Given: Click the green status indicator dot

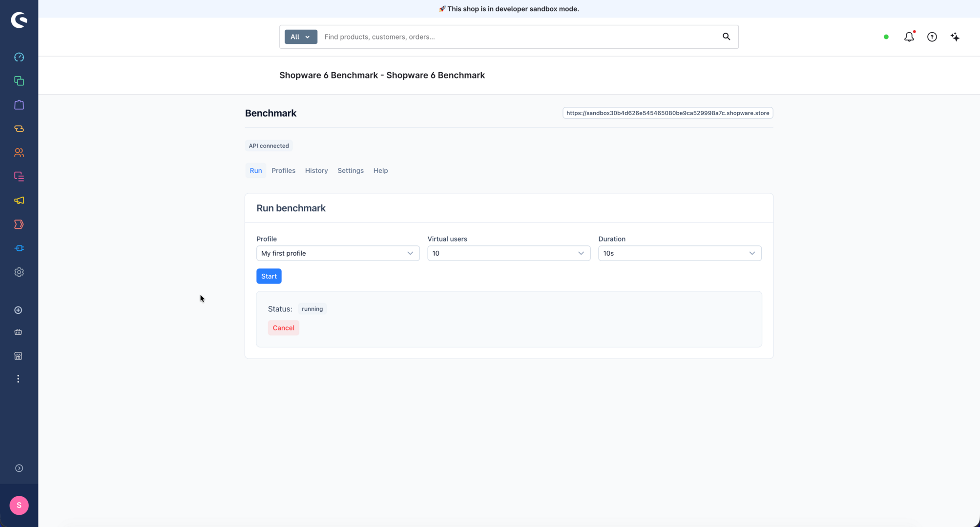Looking at the screenshot, I should (886, 37).
